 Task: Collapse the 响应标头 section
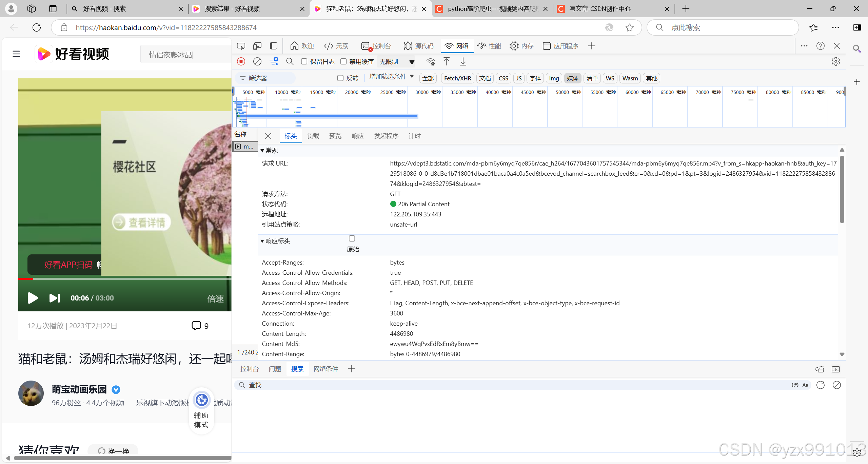click(x=275, y=241)
